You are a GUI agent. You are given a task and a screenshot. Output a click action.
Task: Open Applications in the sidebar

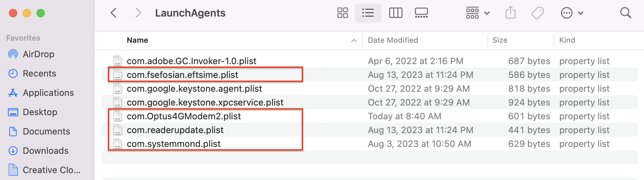[48, 93]
